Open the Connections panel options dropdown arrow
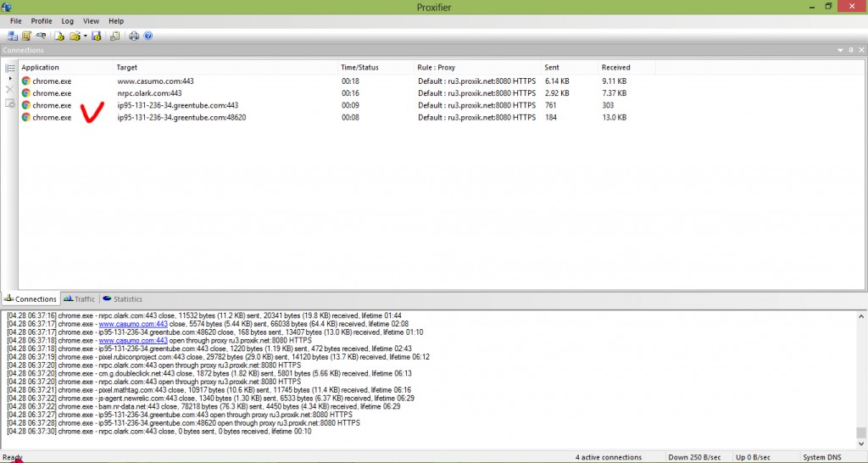Image resolution: width=868 pixels, height=463 pixels. coord(840,50)
